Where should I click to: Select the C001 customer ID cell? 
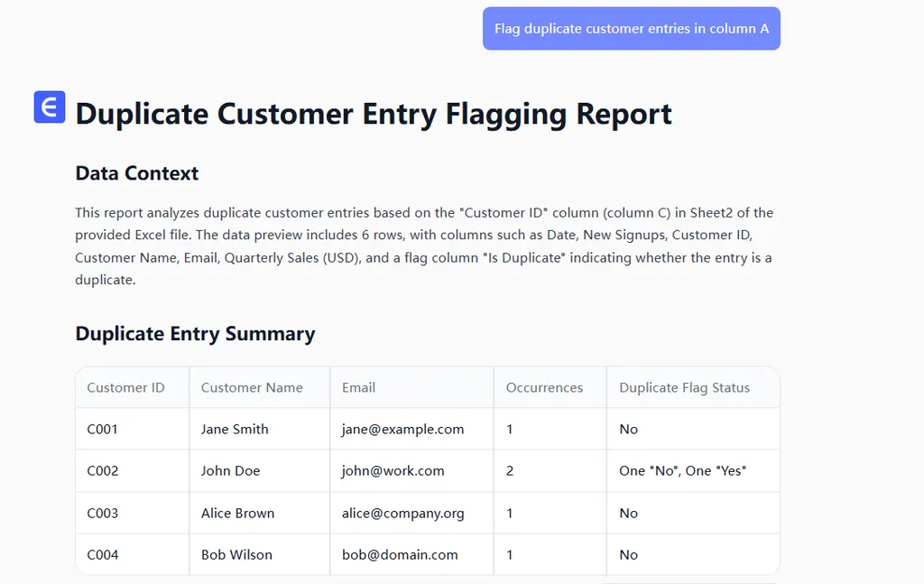103,429
